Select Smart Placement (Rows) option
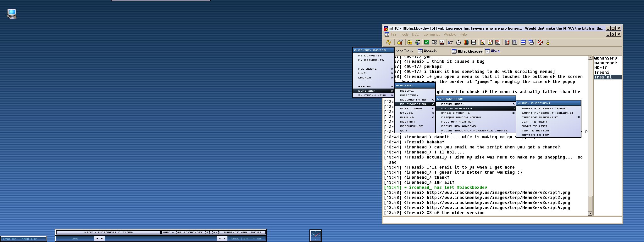Image resolution: width=644 pixels, height=242 pixels. tap(548, 108)
